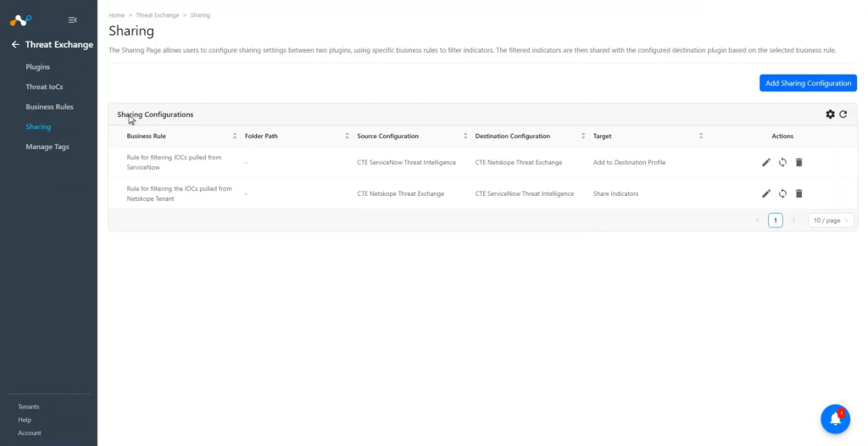The height and width of the screenshot is (446, 868).
Task: Edit the Netskope Tenant rule sharing row
Action: click(766, 193)
